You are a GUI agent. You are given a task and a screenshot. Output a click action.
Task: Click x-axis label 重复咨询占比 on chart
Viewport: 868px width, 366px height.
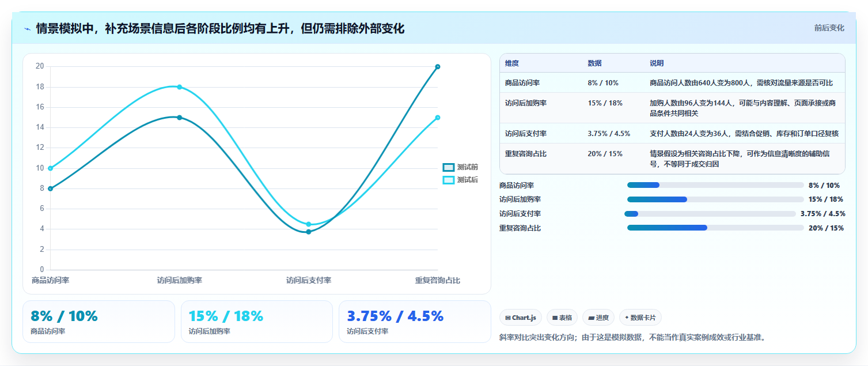438,281
